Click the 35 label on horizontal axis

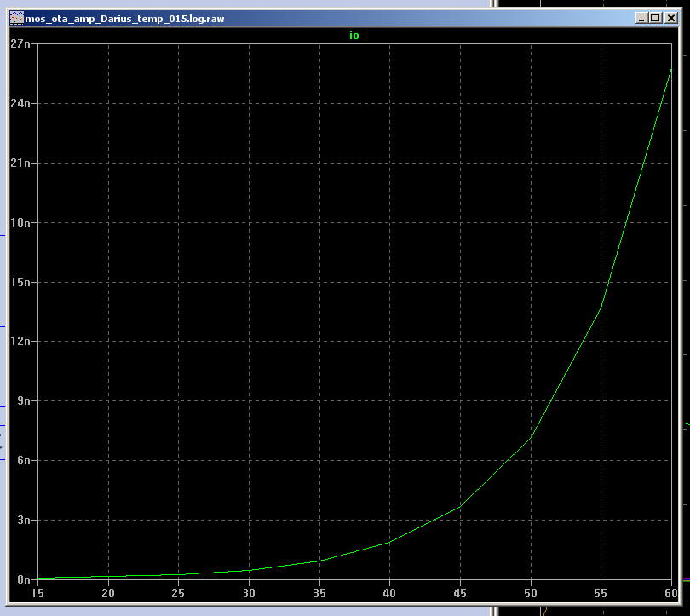[319, 593]
